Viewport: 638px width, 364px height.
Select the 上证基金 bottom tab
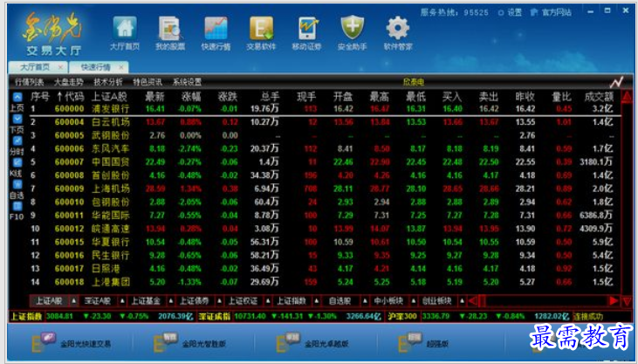146,301
